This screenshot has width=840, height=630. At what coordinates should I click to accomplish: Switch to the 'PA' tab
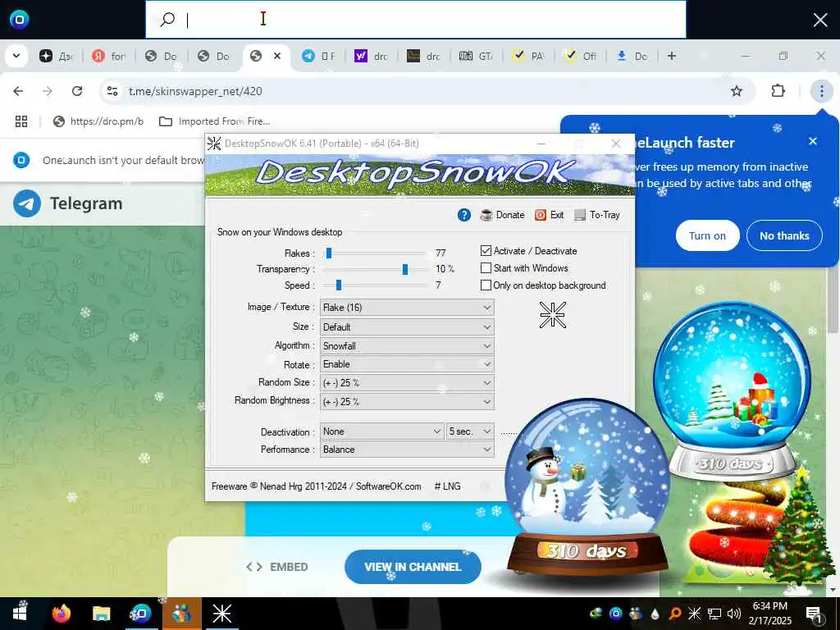coord(528,56)
